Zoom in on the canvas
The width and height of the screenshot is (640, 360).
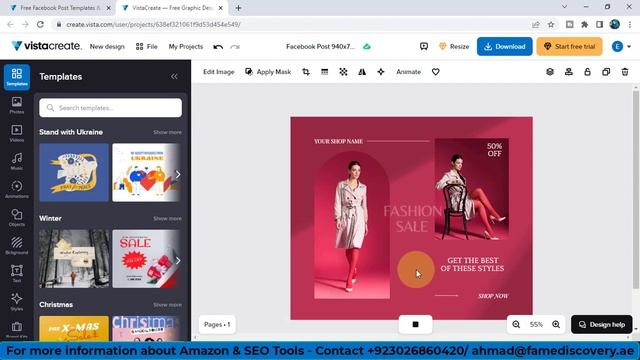tap(556, 324)
